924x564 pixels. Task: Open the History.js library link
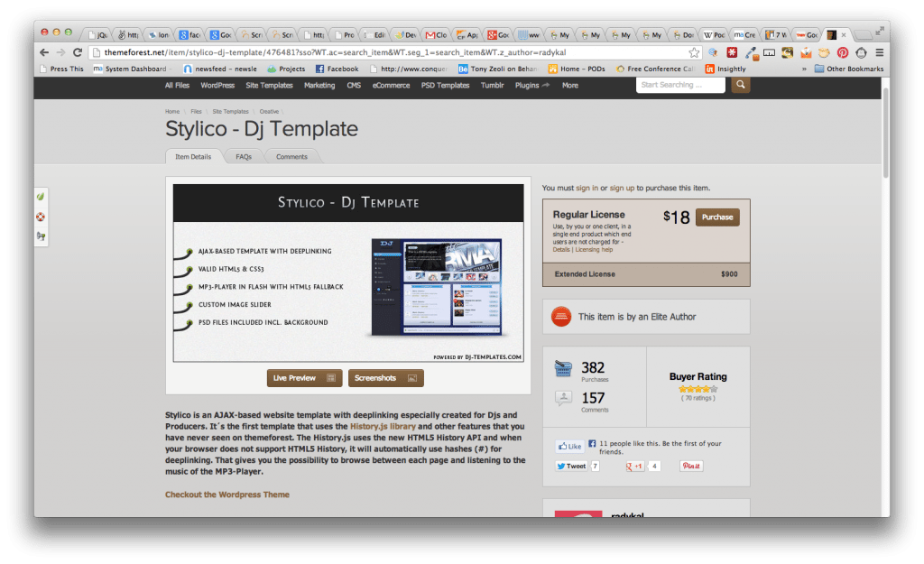(x=383, y=426)
